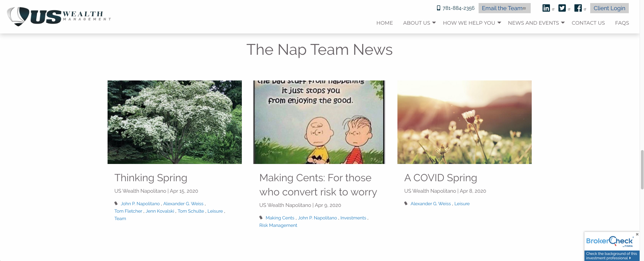
Task: Open the News and Events menu
Action: click(533, 23)
